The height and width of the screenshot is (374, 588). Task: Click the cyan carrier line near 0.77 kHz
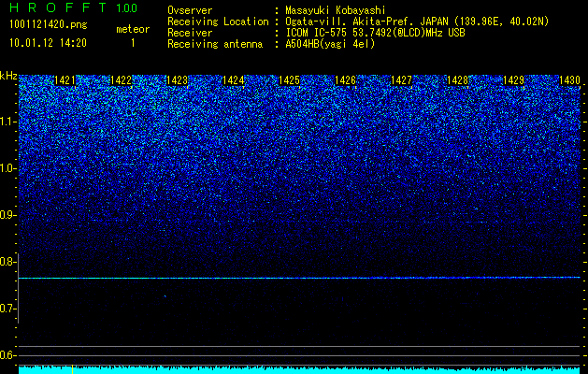coord(299,278)
